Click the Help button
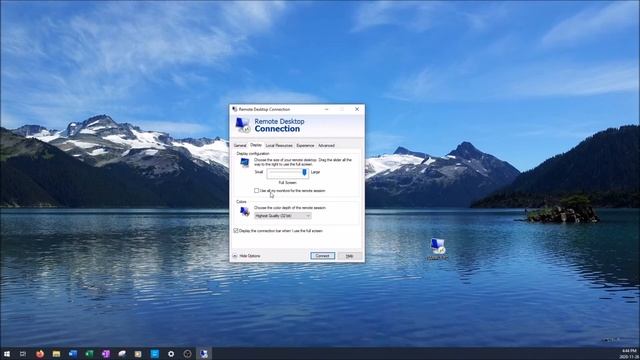The width and height of the screenshot is (640, 360). pyautogui.click(x=350, y=256)
